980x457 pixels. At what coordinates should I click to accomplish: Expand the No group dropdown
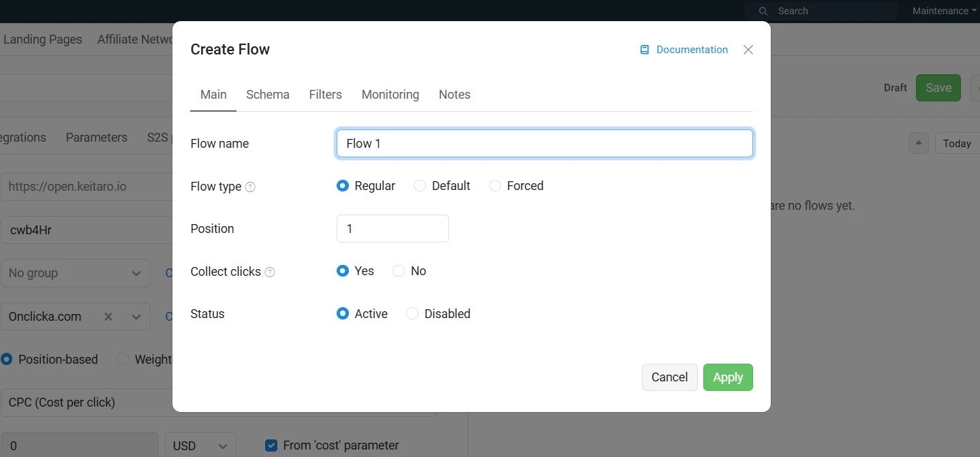click(x=136, y=273)
